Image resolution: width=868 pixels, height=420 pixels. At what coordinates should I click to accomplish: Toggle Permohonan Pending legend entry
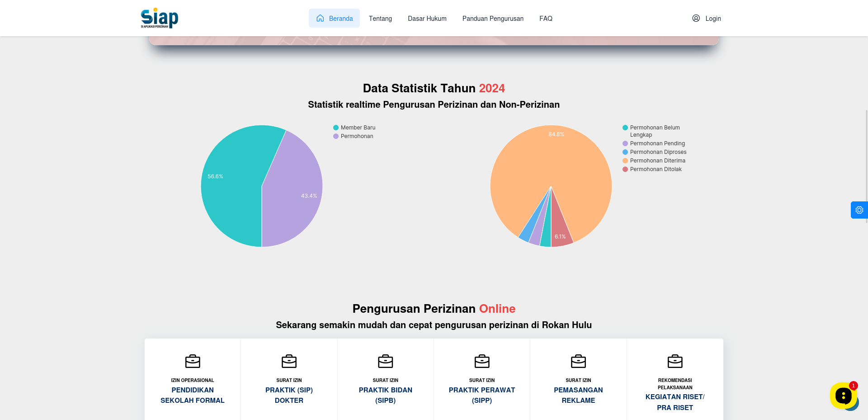pos(654,143)
